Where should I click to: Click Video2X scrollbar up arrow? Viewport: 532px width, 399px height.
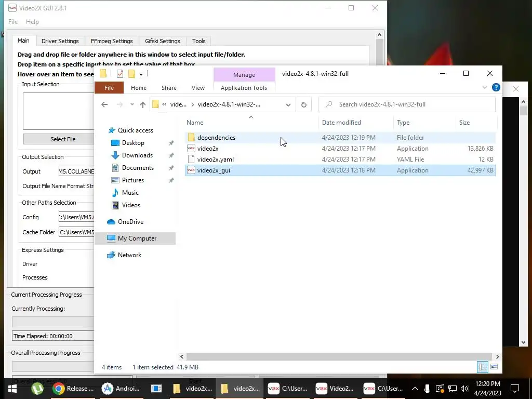coord(379,35)
